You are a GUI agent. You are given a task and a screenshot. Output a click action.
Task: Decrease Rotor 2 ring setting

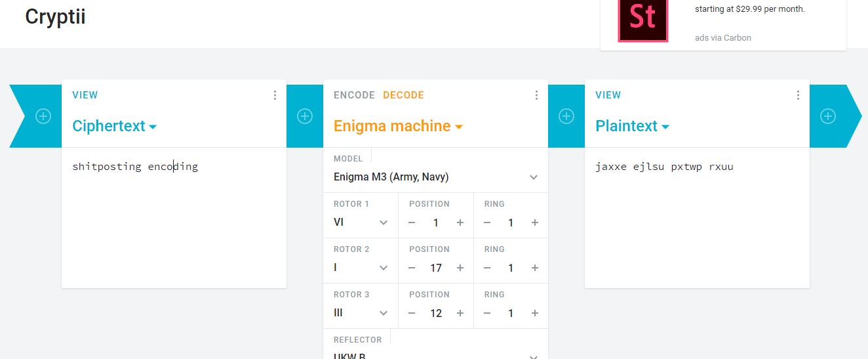point(486,268)
